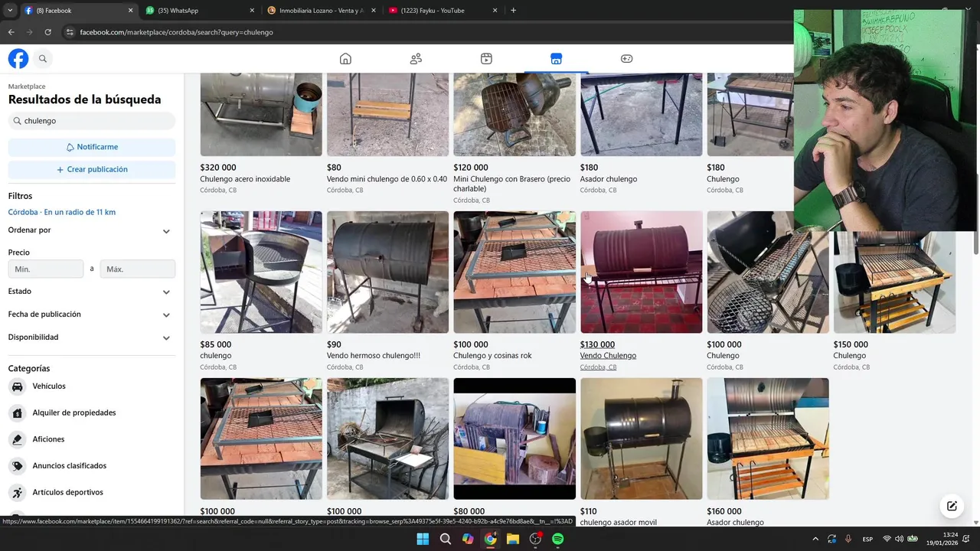Open Chulengo y cosinas rok listing title

click(x=492, y=356)
